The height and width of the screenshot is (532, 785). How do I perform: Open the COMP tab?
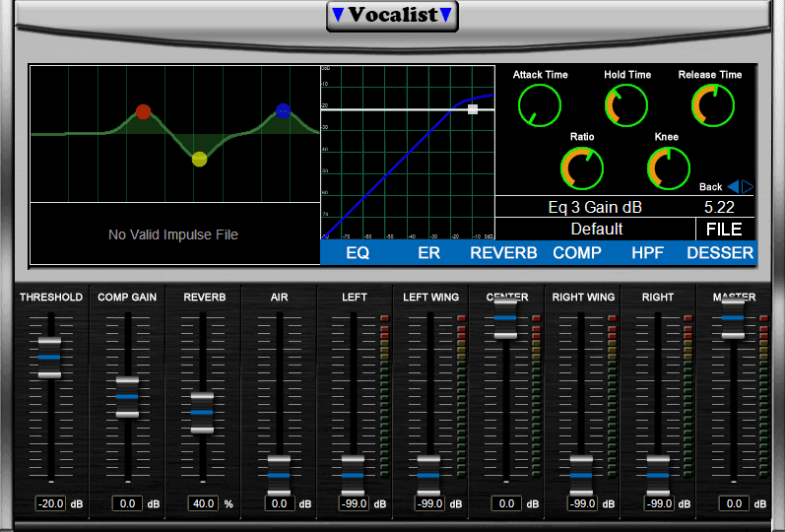click(x=577, y=253)
